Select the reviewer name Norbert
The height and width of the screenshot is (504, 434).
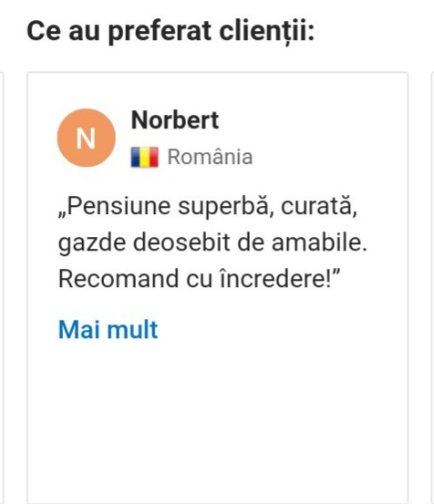(175, 120)
